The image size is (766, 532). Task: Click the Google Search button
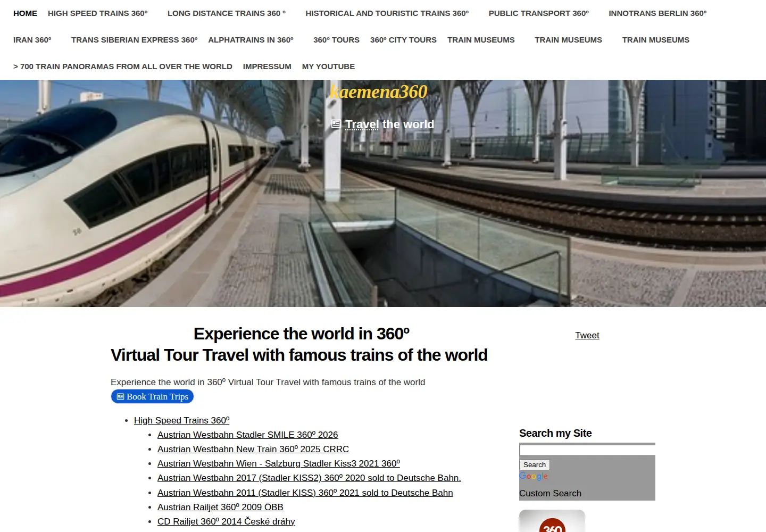pyautogui.click(x=535, y=464)
